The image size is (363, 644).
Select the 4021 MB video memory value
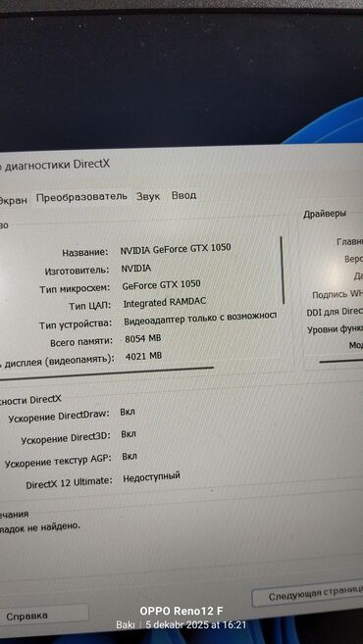143,357
